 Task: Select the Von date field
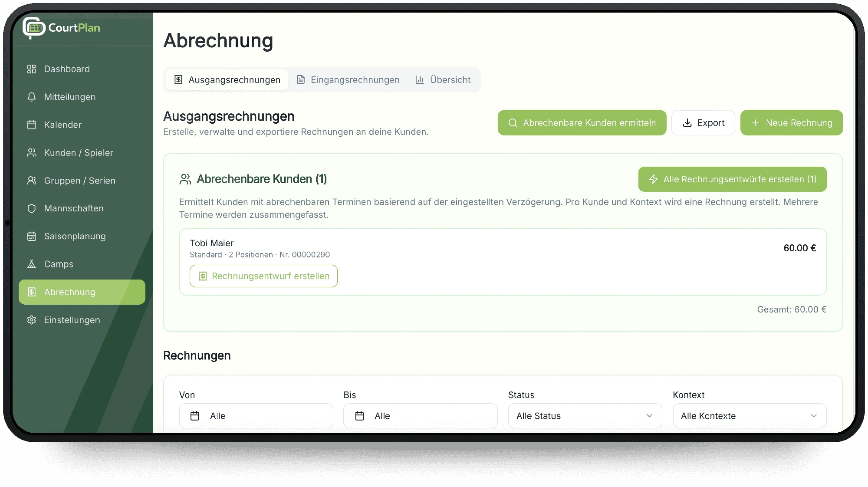coord(256,416)
